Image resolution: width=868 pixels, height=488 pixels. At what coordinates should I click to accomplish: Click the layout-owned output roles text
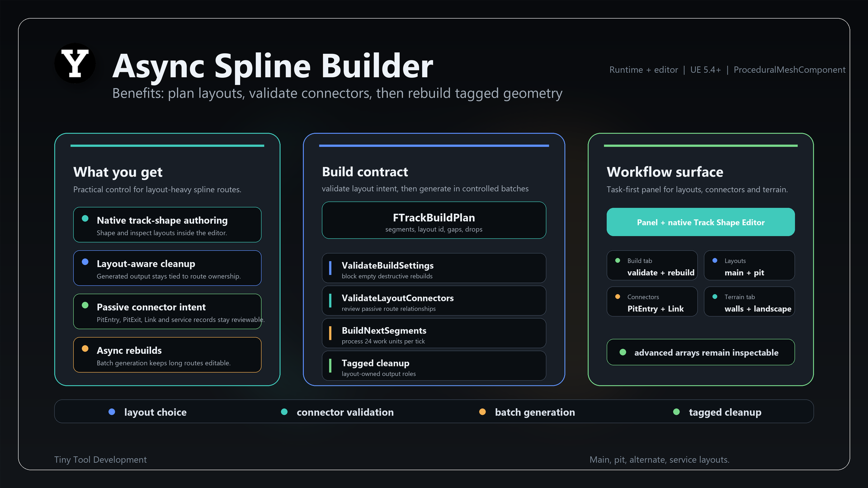[378, 374]
